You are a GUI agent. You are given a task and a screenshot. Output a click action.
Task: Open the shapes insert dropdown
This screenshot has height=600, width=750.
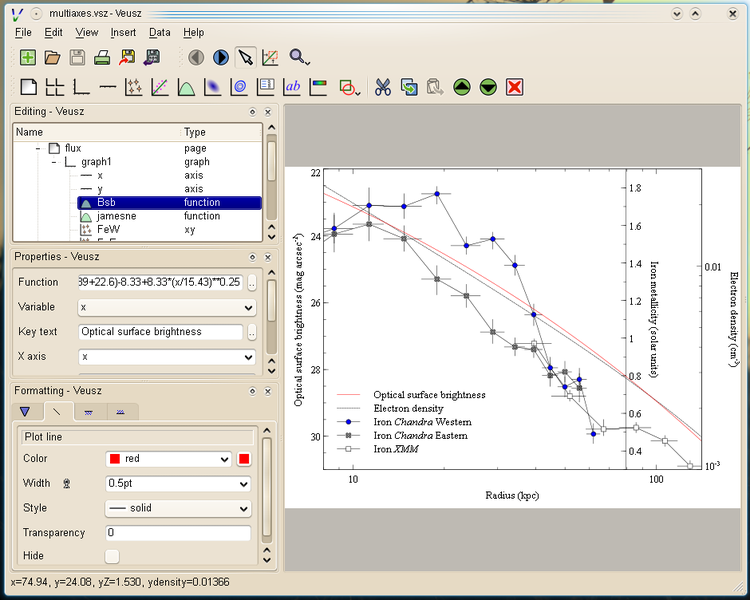350,87
